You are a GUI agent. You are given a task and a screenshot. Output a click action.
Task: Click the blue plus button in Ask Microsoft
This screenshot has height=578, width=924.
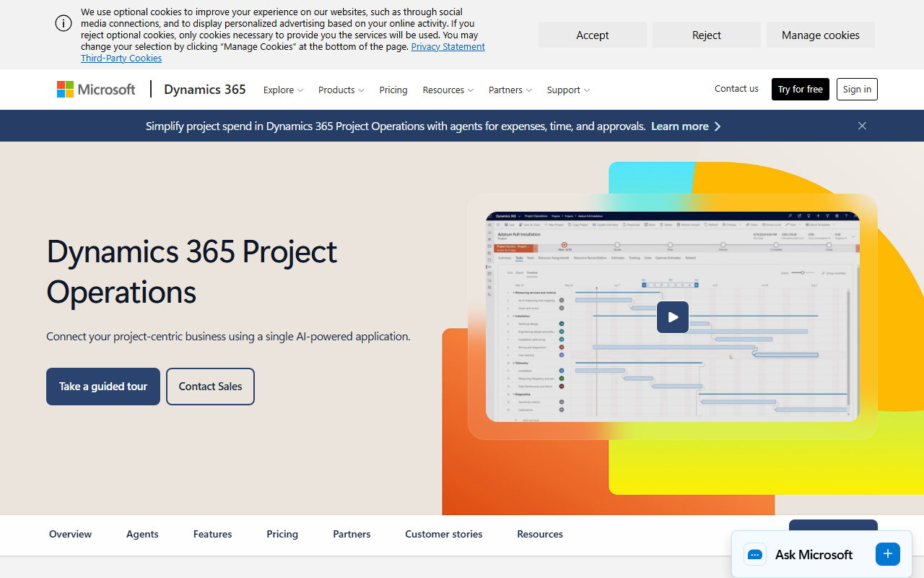tap(888, 554)
